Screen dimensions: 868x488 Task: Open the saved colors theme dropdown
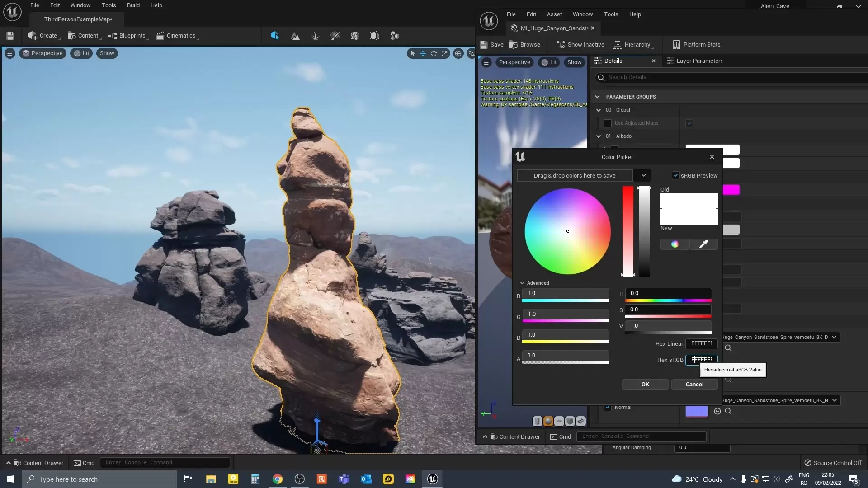[643, 175]
